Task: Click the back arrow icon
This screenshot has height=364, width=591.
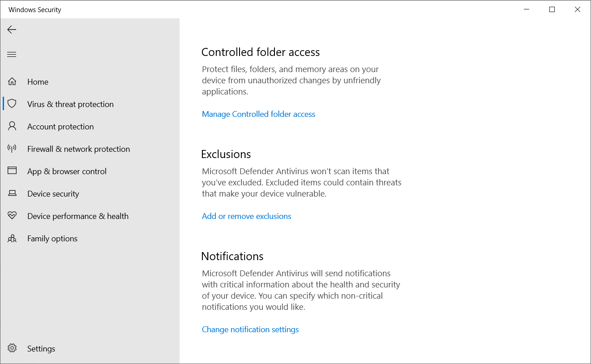Action: [x=12, y=30]
